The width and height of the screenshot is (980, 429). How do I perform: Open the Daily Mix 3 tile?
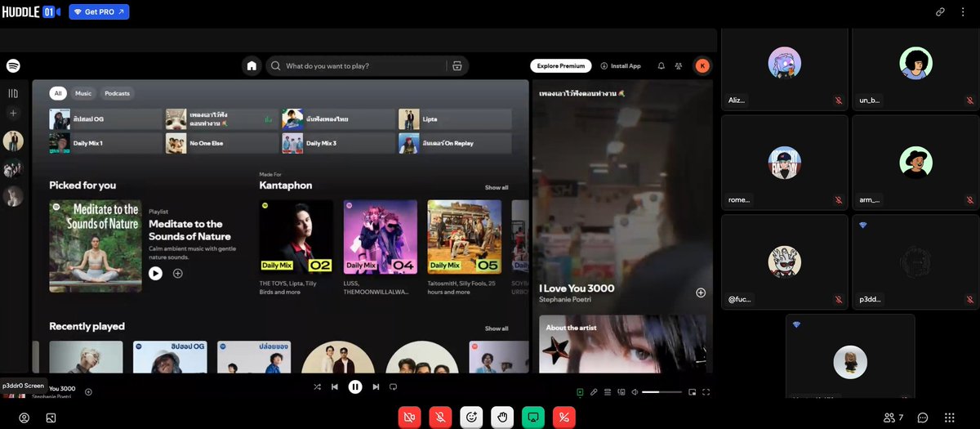click(x=338, y=143)
